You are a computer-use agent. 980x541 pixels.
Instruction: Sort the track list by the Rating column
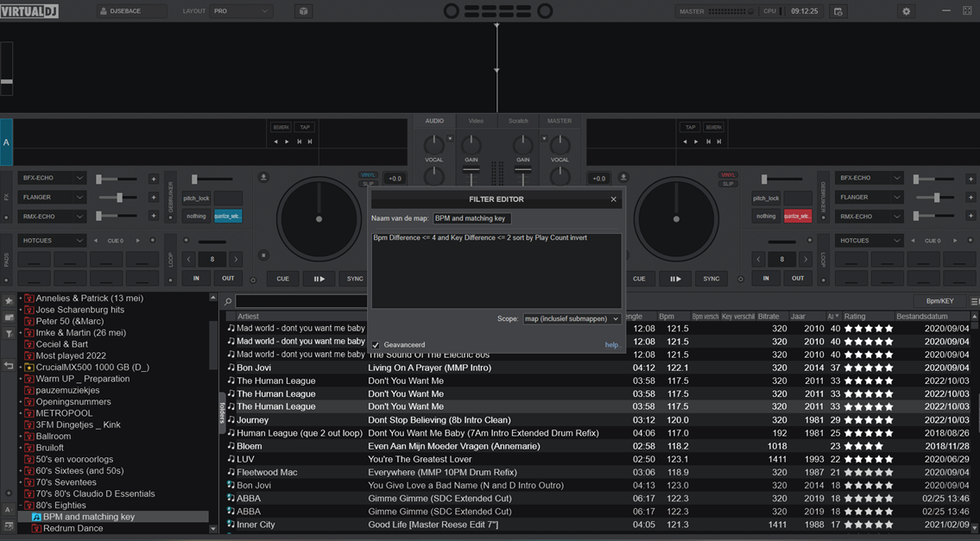point(855,316)
